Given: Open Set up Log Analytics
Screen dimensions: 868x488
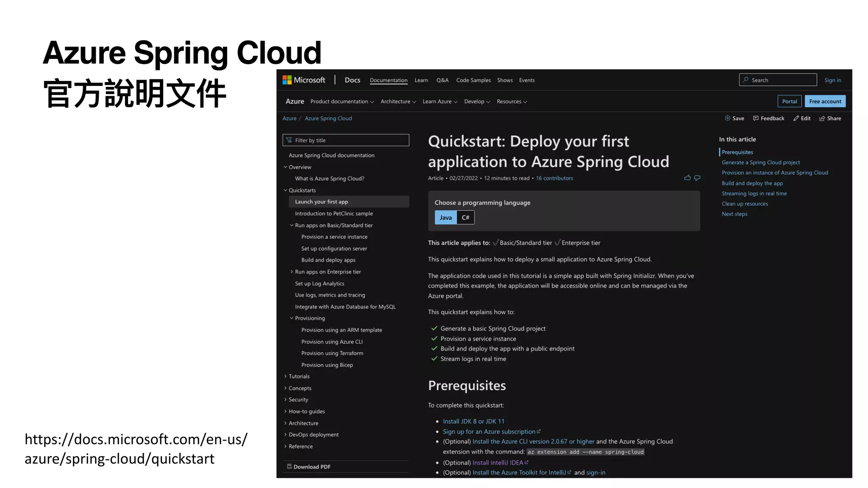Looking at the screenshot, I should tap(320, 283).
